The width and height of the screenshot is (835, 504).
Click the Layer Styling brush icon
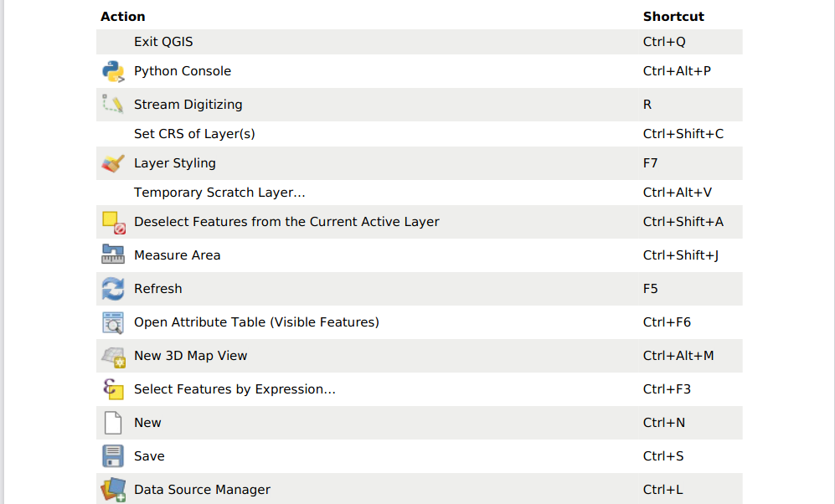pos(113,163)
